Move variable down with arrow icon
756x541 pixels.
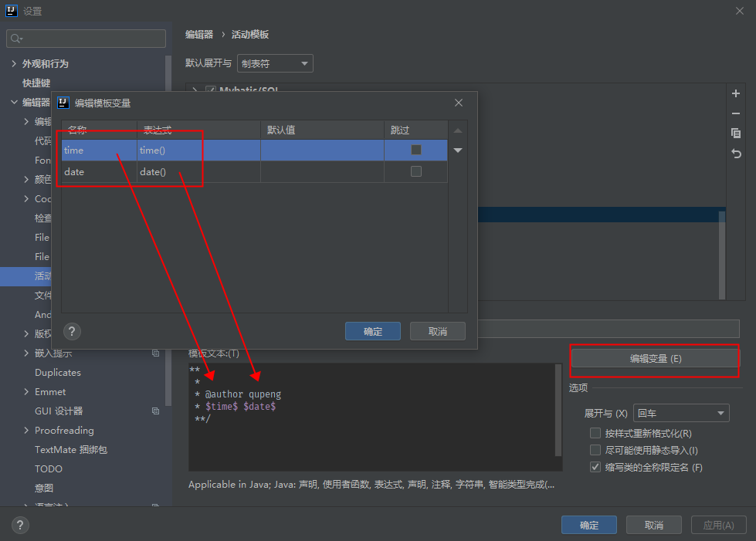click(x=458, y=150)
